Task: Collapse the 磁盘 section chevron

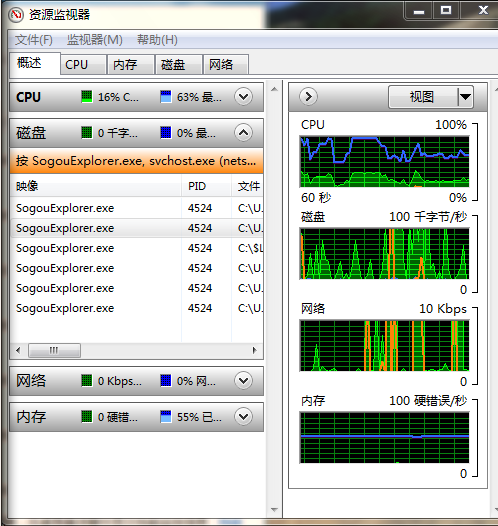Action: 243,133
